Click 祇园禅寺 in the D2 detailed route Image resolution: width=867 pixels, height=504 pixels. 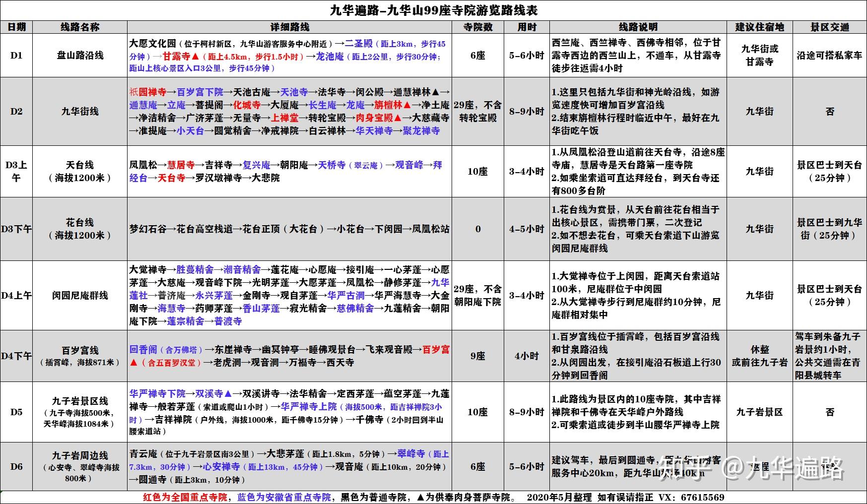(x=148, y=92)
